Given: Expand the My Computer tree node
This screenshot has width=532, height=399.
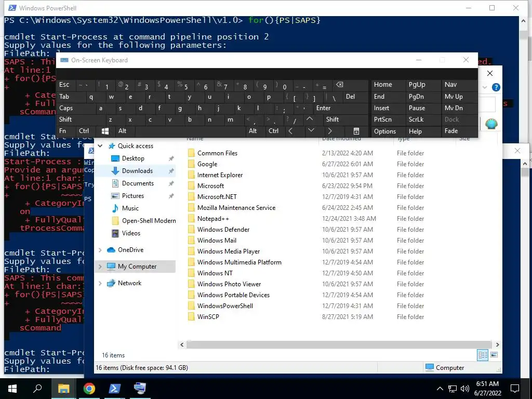Looking at the screenshot, I should click(100, 267).
